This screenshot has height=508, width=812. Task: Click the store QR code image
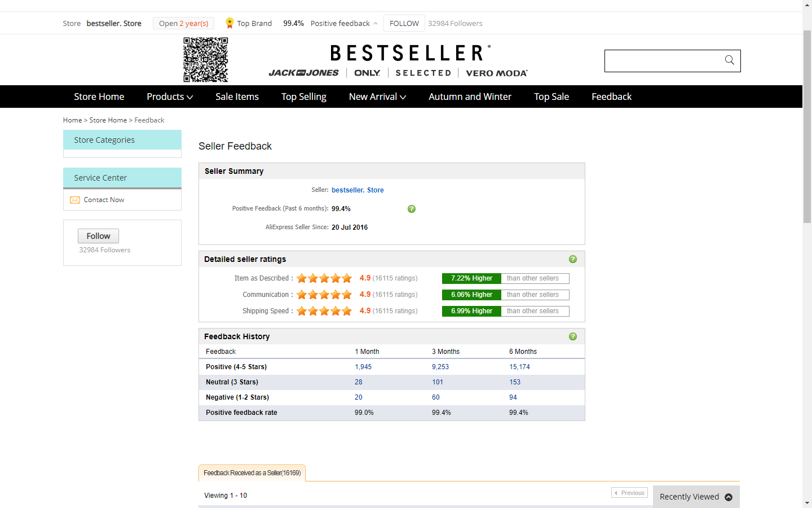click(206, 60)
